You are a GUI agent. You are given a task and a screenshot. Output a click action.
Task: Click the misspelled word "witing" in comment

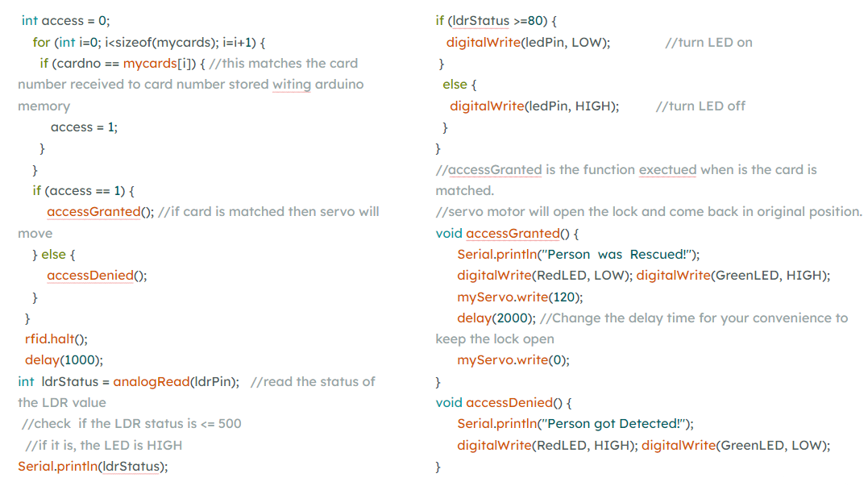292,85
